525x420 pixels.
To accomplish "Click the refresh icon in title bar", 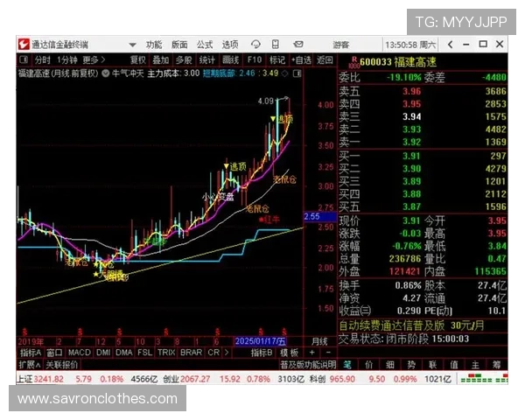I will pos(255,45).
